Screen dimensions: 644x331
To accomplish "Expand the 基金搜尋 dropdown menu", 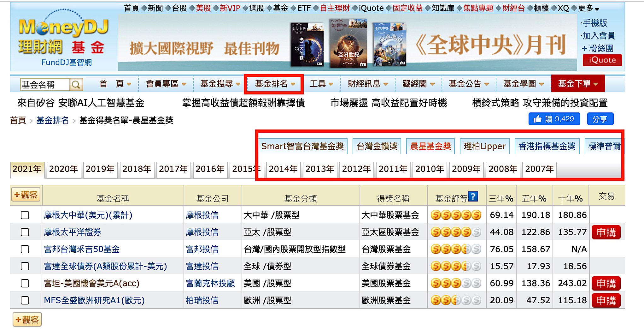I will [220, 84].
